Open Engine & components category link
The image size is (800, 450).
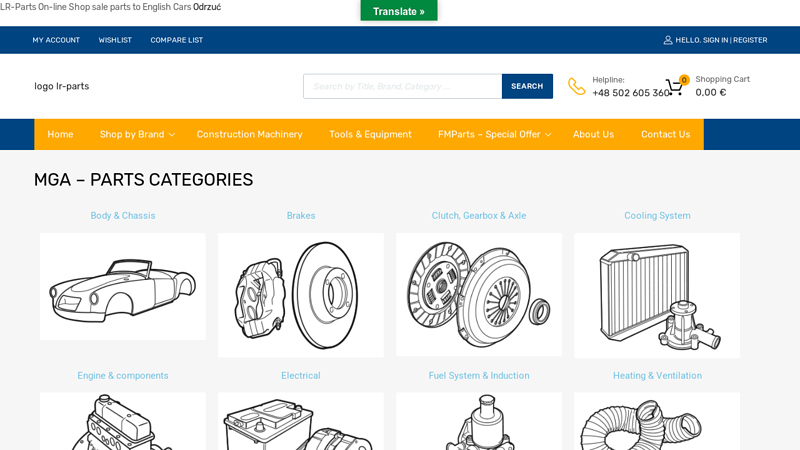[122, 376]
